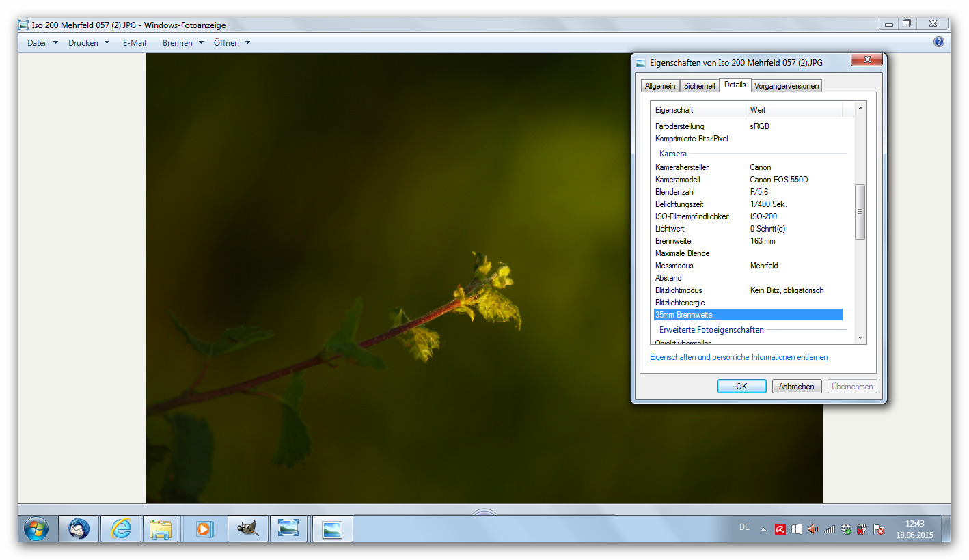The width and height of the screenshot is (969, 560).
Task: Click the sRGB value of Farbdarstellung
Action: tap(760, 126)
